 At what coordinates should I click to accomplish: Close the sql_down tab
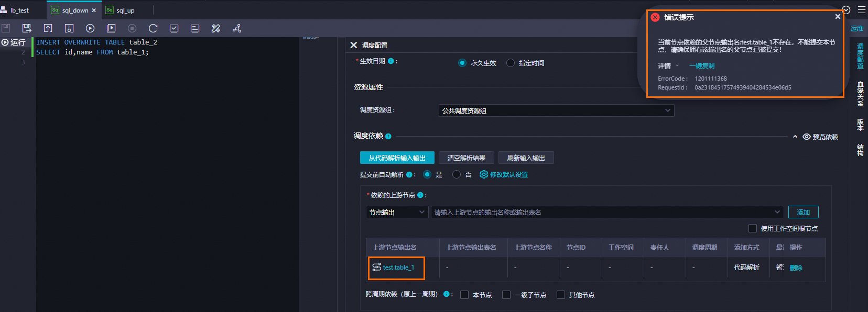[94, 10]
